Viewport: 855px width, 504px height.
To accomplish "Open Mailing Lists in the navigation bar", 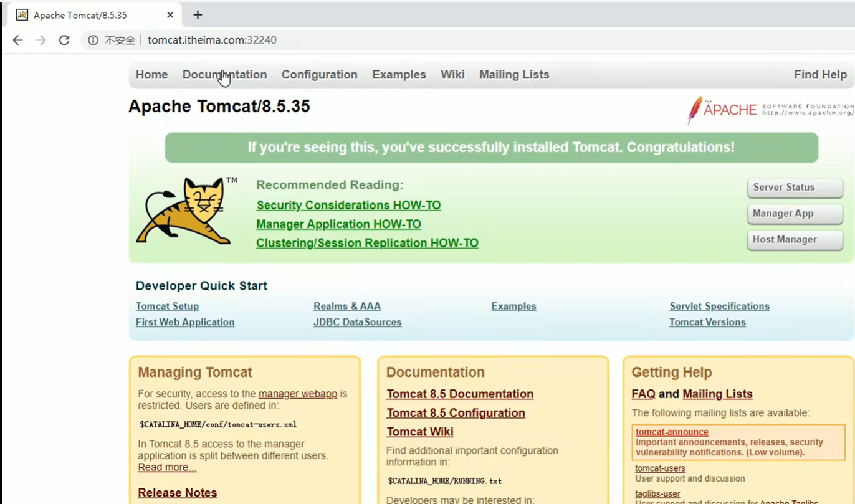I will [514, 75].
